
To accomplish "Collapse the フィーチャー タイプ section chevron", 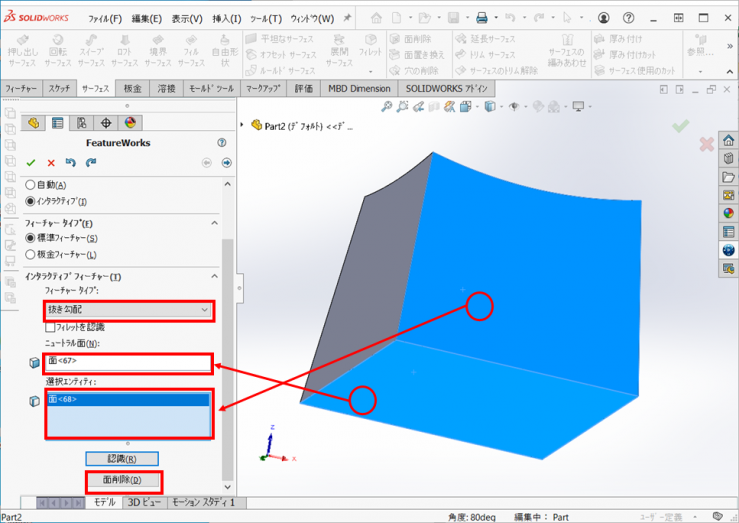I will pyautogui.click(x=213, y=222).
